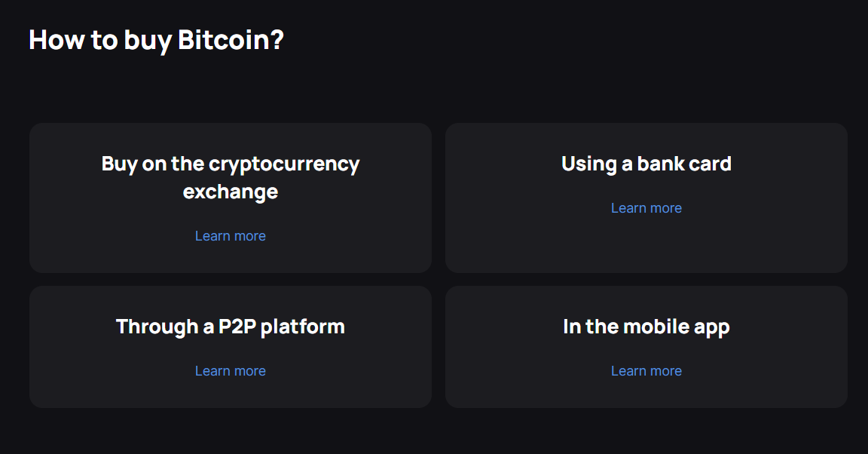Click the word 'cryptocurrency' in the card title
Screen dimensions: 868x454
pyautogui.click(x=284, y=164)
